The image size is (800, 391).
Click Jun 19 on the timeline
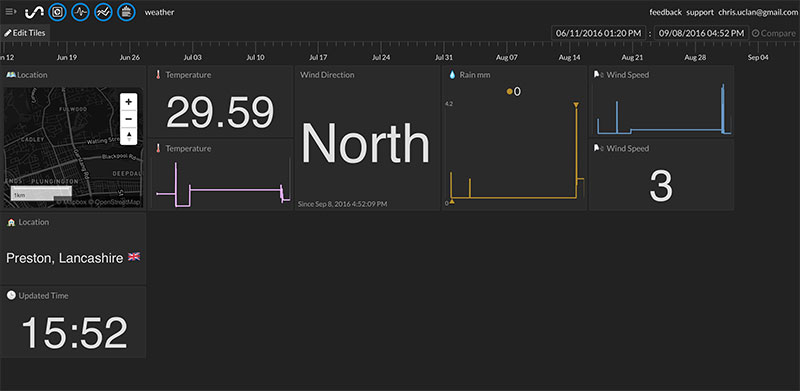point(66,58)
